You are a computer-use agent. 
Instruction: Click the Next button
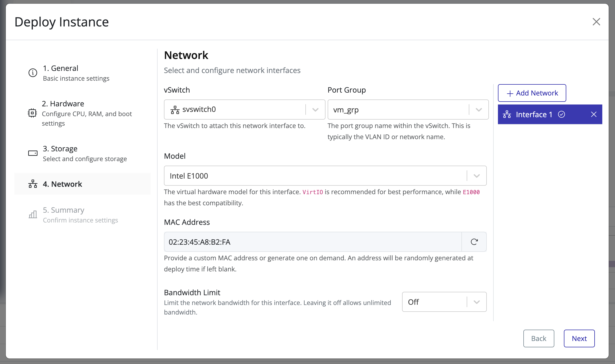(x=579, y=338)
